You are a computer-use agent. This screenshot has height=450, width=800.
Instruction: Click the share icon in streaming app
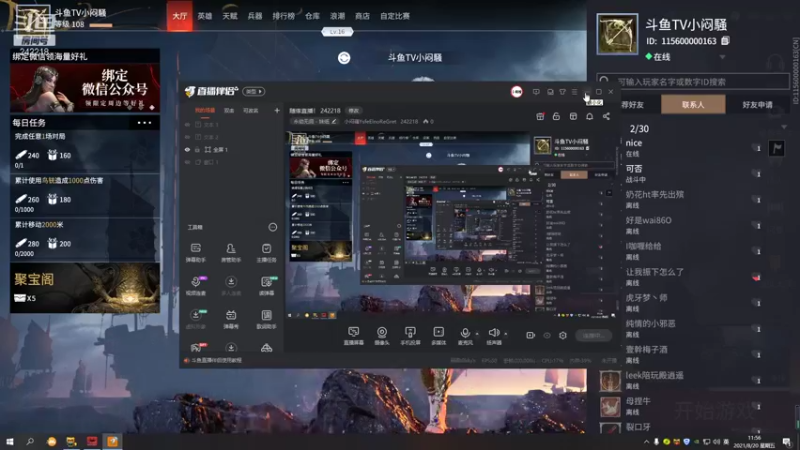click(606, 116)
